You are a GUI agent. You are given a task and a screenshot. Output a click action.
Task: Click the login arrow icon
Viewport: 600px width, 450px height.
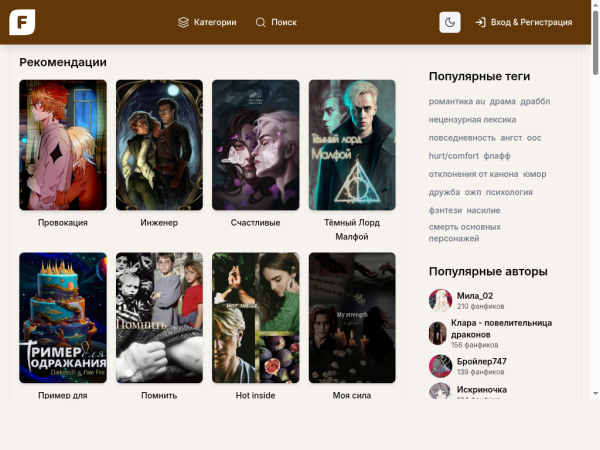(x=480, y=22)
